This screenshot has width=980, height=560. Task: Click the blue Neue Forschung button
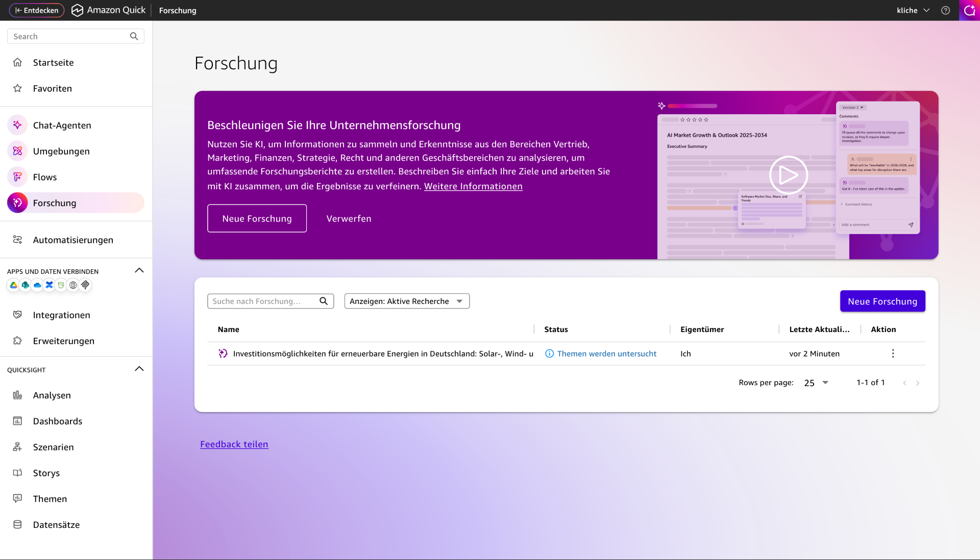click(x=882, y=301)
